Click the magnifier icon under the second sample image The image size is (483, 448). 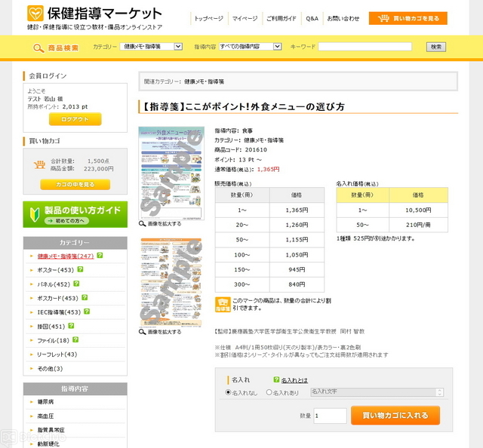coord(143,332)
